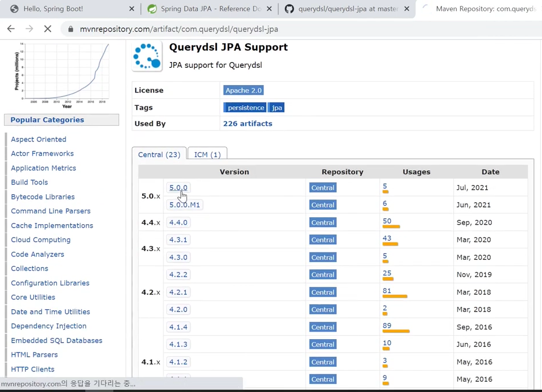This screenshot has height=392, width=542.
Task: Open the Configuration Libraries category
Action: tap(50, 283)
